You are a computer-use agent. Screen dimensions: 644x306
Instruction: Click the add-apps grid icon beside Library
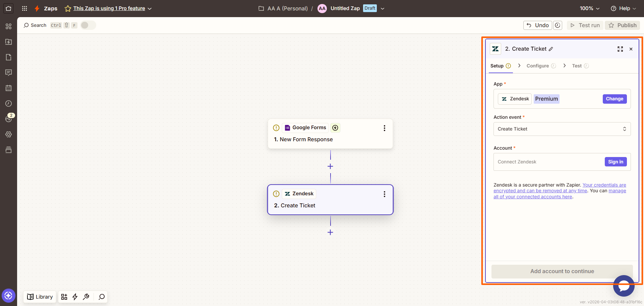64,297
